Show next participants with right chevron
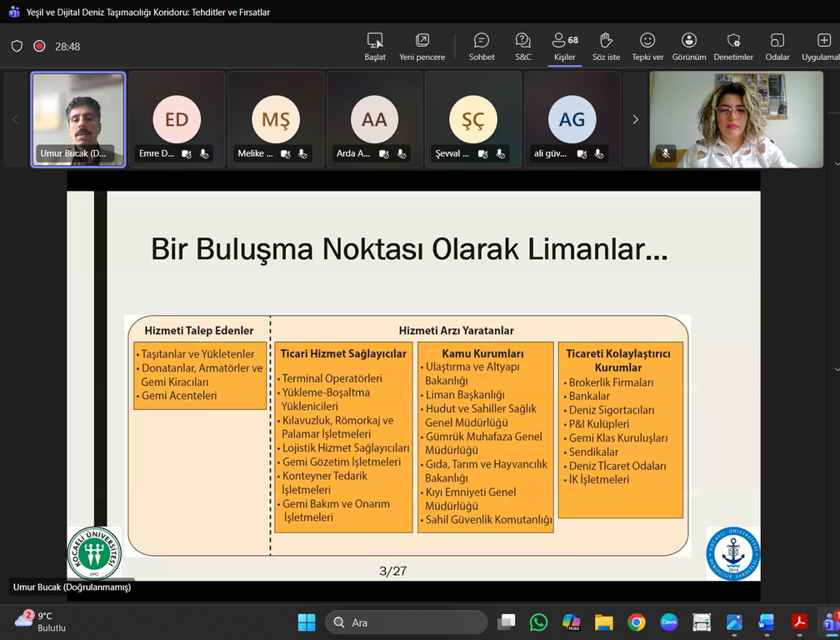Screen dimensions: 840x640 click(x=635, y=120)
